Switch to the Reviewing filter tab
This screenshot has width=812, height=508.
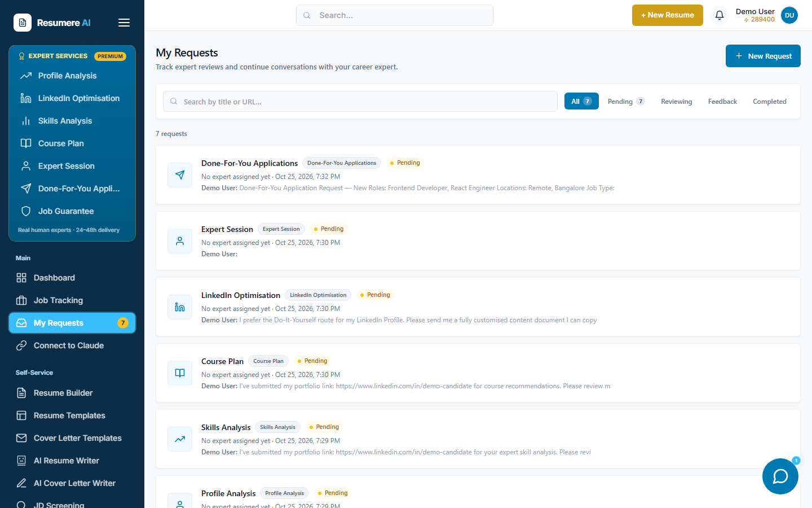click(677, 102)
